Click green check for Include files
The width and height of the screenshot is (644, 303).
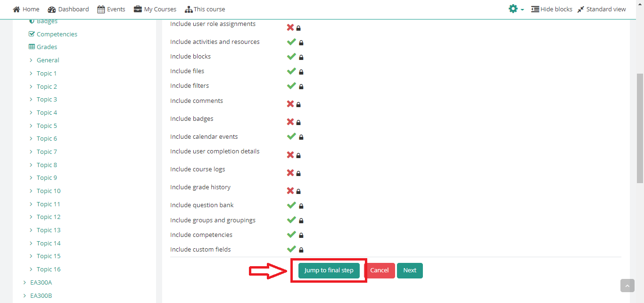pyautogui.click(x=291, y=71)
